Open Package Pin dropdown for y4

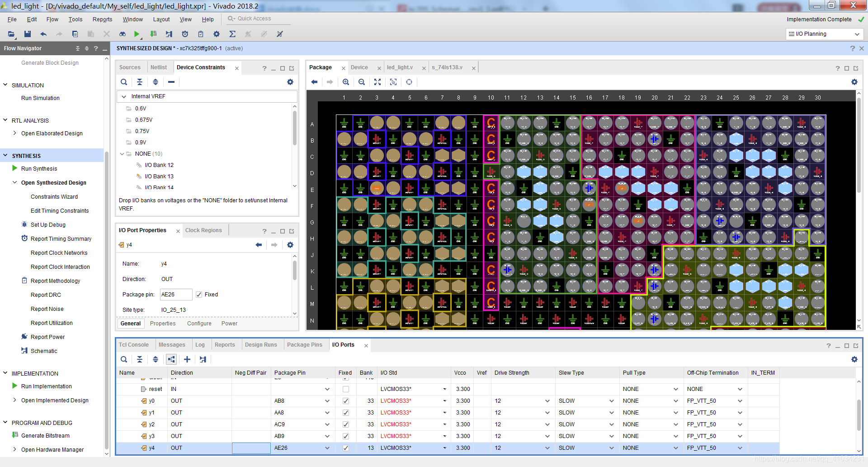(x=327, y=448)
